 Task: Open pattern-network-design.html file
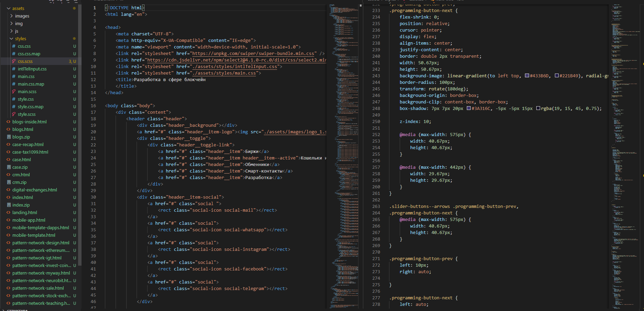pyautogui.click(x=41, y=243)
